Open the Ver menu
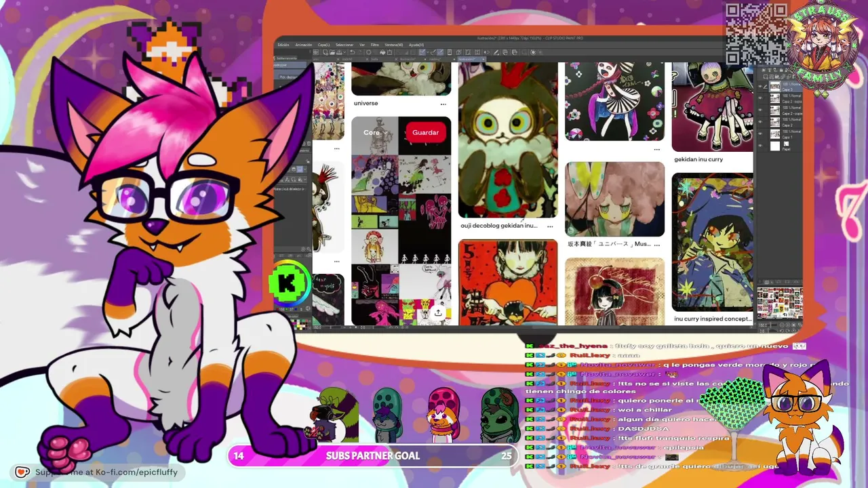The width and height of the screenshot is (868, 488). coord(362,45)
